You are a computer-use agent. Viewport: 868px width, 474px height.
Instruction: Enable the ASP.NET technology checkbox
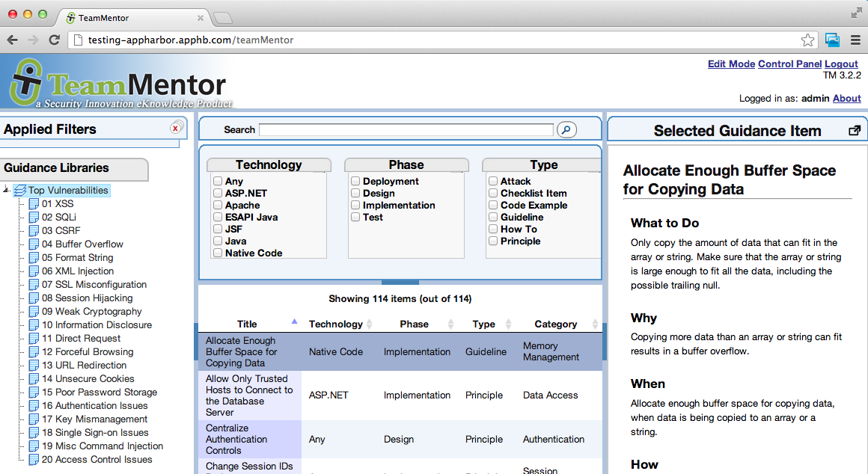218,193
